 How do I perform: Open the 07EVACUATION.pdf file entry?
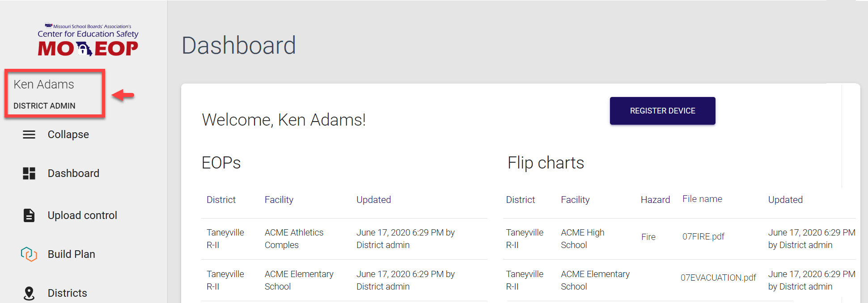718,278
